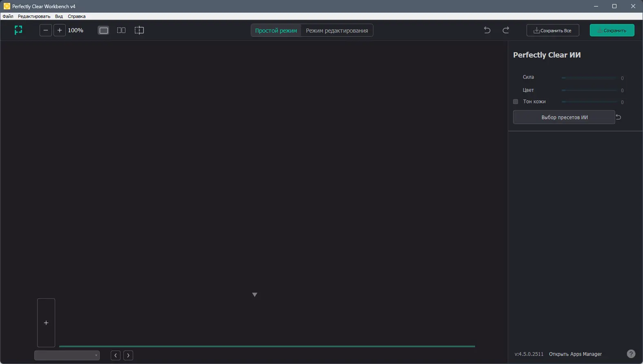Adjust the Сила slider
This screenshot has width=643, height=364.
[x=589, y=78]
